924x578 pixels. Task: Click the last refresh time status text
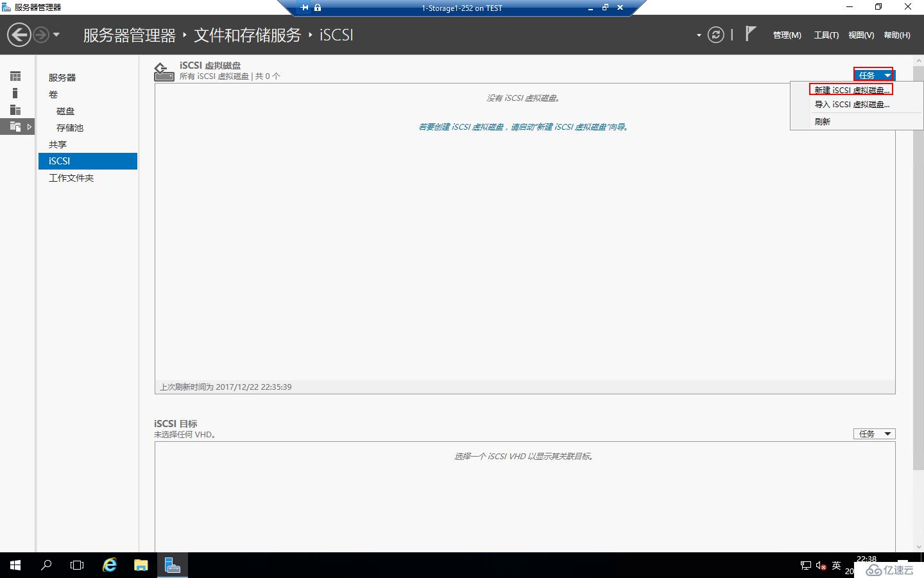click(x=226, y=387)
